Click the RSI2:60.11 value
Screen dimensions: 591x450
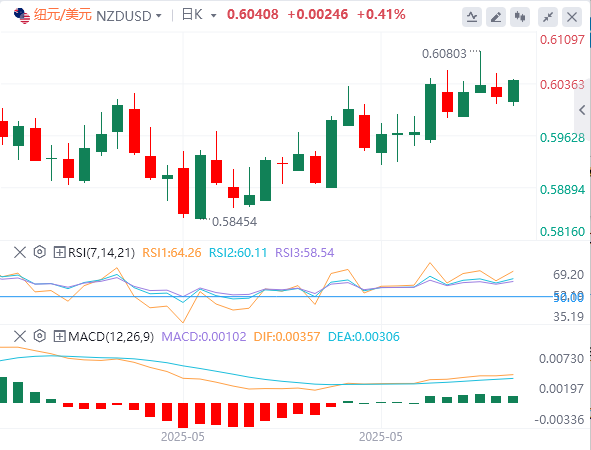point(238,253)
